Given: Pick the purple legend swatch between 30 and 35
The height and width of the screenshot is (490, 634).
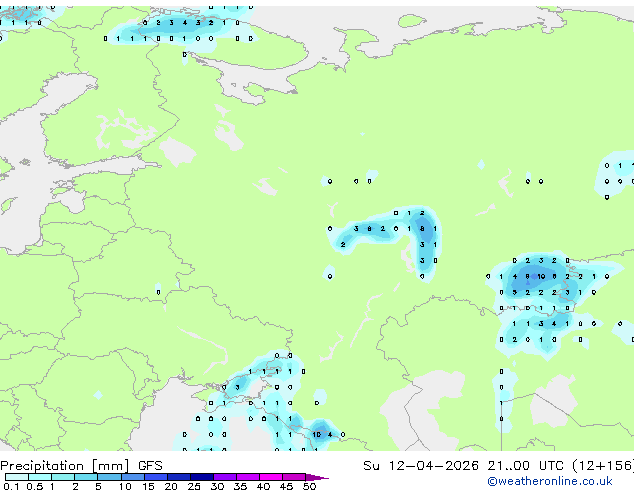Looking at the screenshot, I should (225, 477).
